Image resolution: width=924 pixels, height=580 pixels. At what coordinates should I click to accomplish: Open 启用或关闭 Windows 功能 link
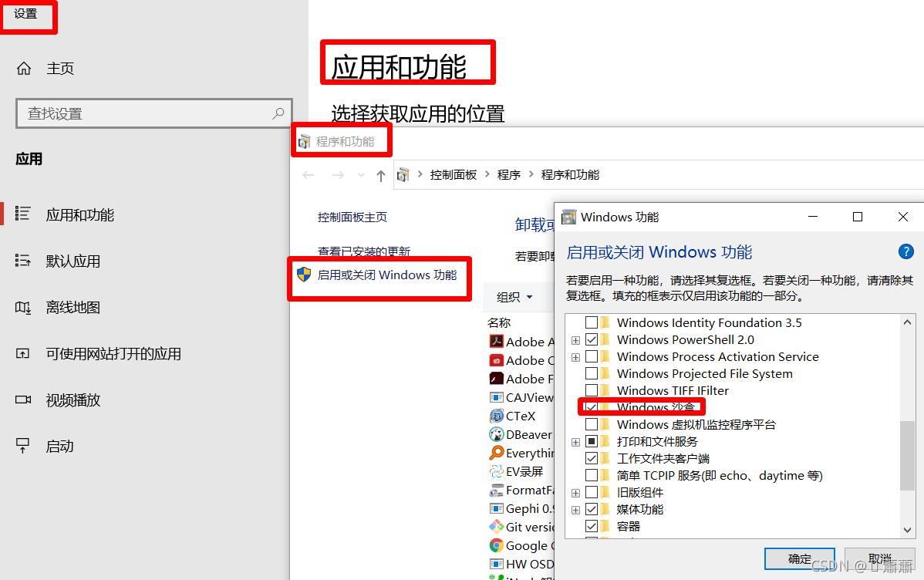click(x=387, y=275)
